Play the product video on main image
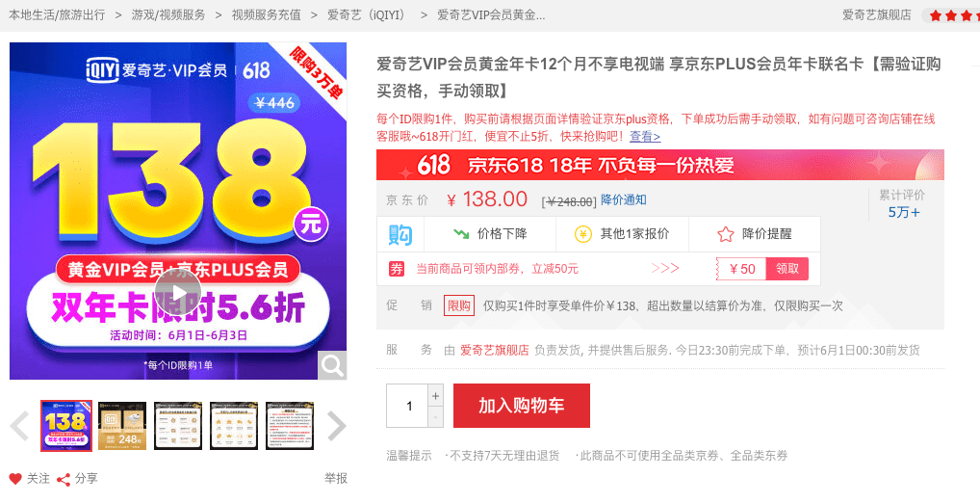The width and height of the screenshot is (980, 503). (x=178, y=292)
